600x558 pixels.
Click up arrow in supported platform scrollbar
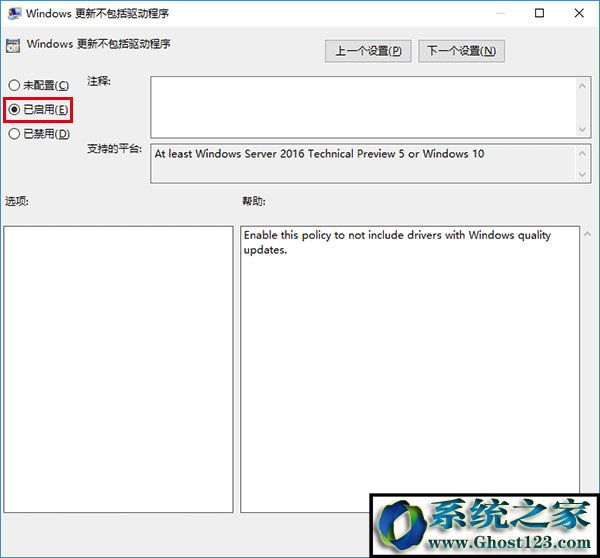[582, 153]
